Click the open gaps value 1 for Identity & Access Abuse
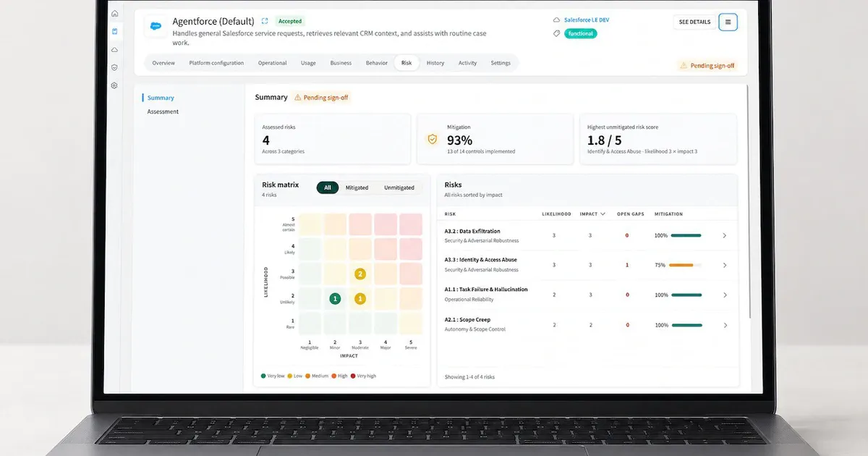 [x=627, y=265]
